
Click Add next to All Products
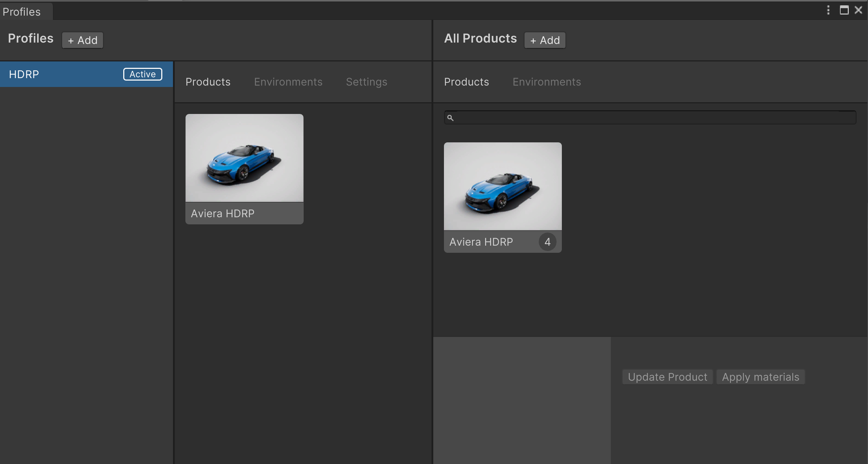[544, 40]
